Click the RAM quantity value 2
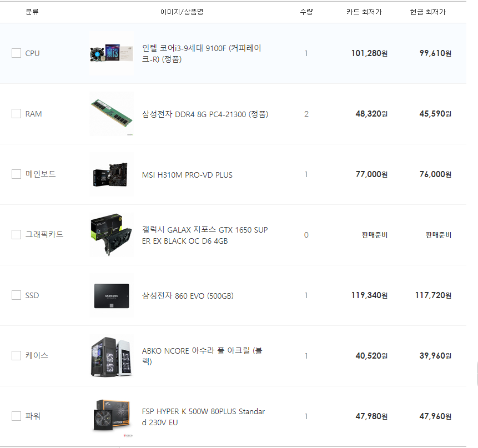This screenshot has height=448, width=478. (x=306, y=114)
